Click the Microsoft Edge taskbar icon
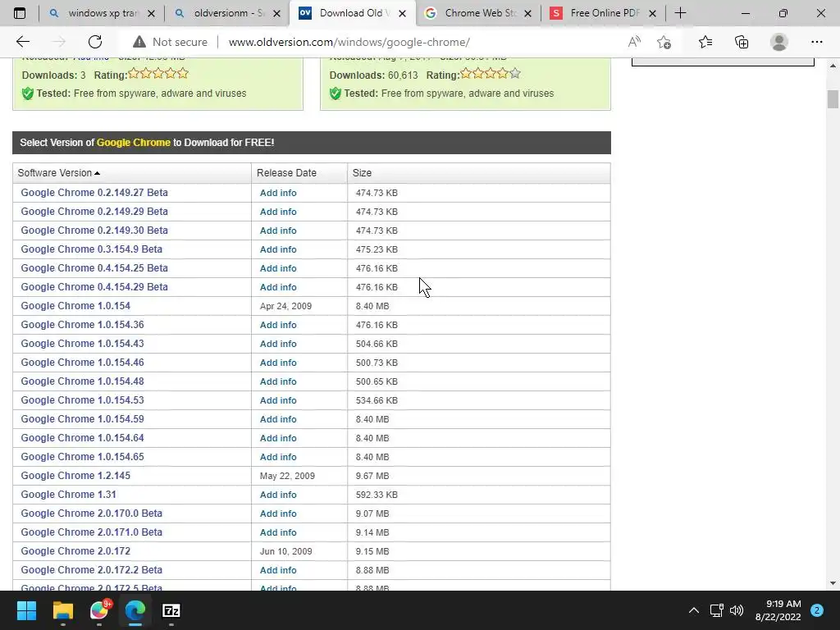The height and width of the screenshot is (630, 840). click(x=135, y=610)
